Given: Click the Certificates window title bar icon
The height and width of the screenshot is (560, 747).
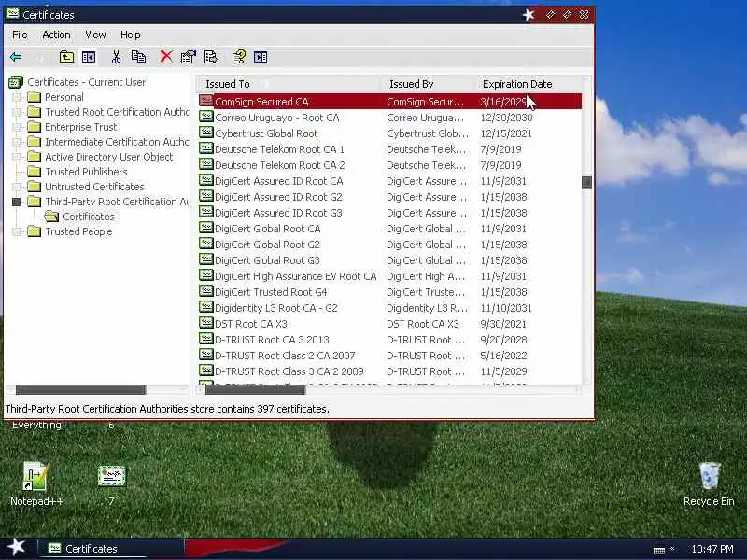Looking at the screenshot, I should point(13,14).
